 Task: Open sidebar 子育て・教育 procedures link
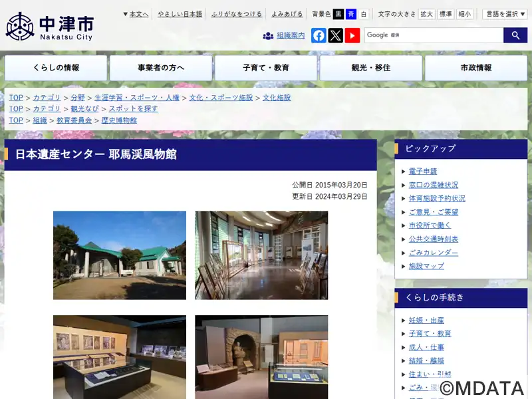tap(430, 334)
